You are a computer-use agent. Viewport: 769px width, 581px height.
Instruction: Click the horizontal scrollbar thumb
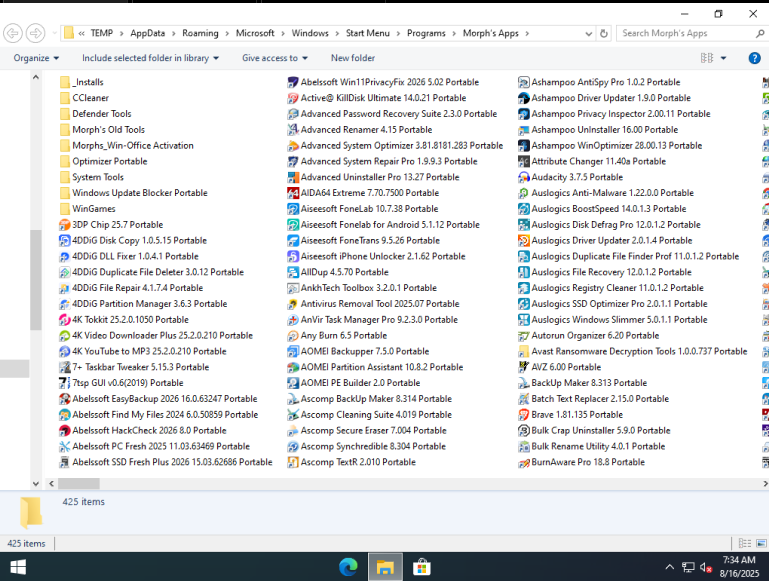point(78,483)
